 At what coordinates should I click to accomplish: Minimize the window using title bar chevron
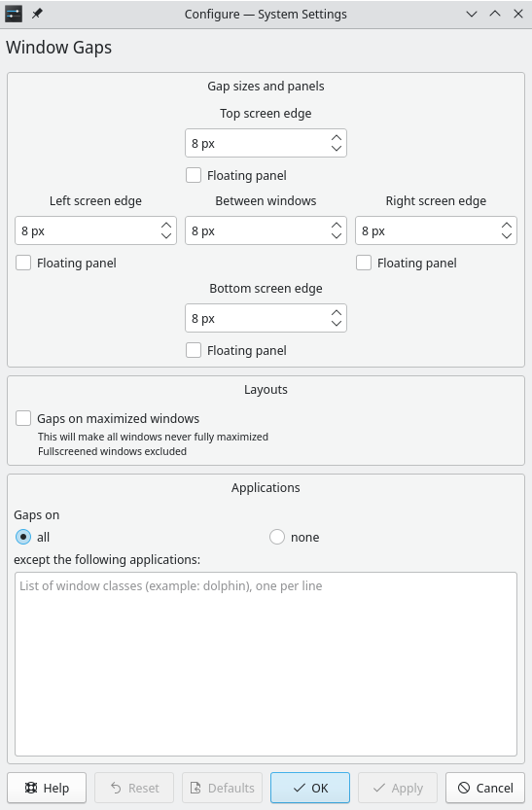point(472,14)
